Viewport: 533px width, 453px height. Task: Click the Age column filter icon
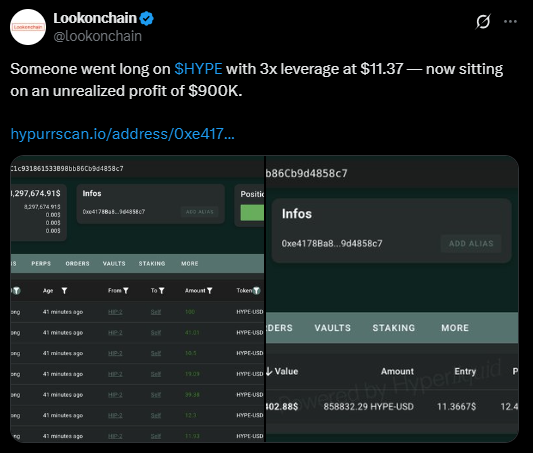point(64,291)
